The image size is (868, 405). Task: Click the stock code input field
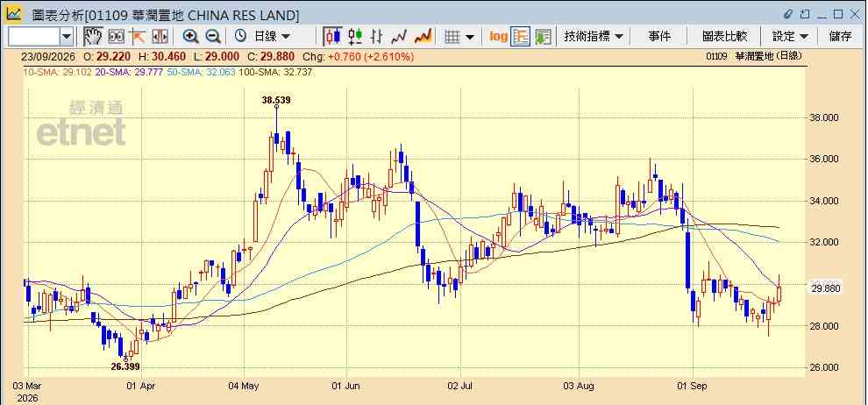[x=34, y=37]
